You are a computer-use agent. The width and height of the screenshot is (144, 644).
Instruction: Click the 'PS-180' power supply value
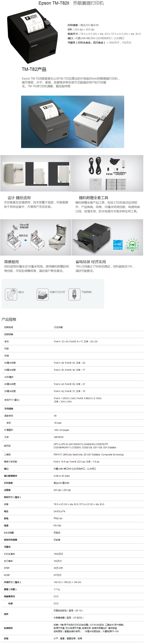pyautogui.click(x=57, y=525)
